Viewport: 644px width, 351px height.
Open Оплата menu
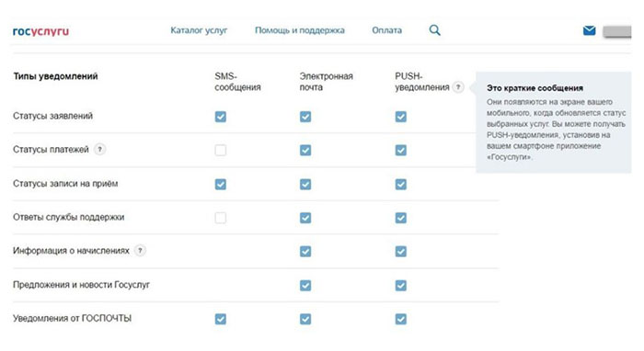(x=387, y=30)
